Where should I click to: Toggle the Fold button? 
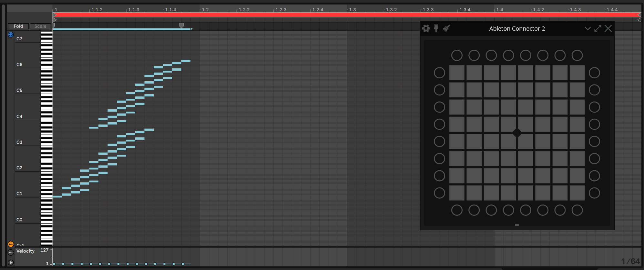tap(18, 26)
